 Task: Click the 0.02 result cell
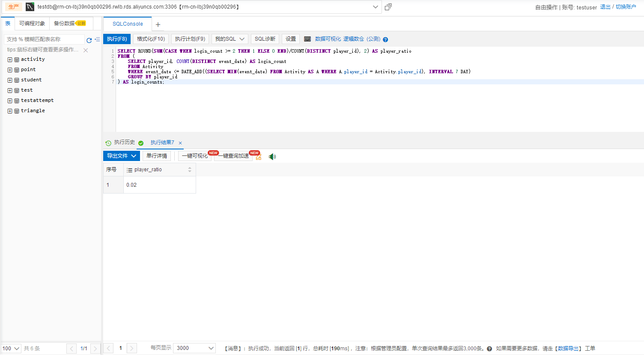[160, 185]
